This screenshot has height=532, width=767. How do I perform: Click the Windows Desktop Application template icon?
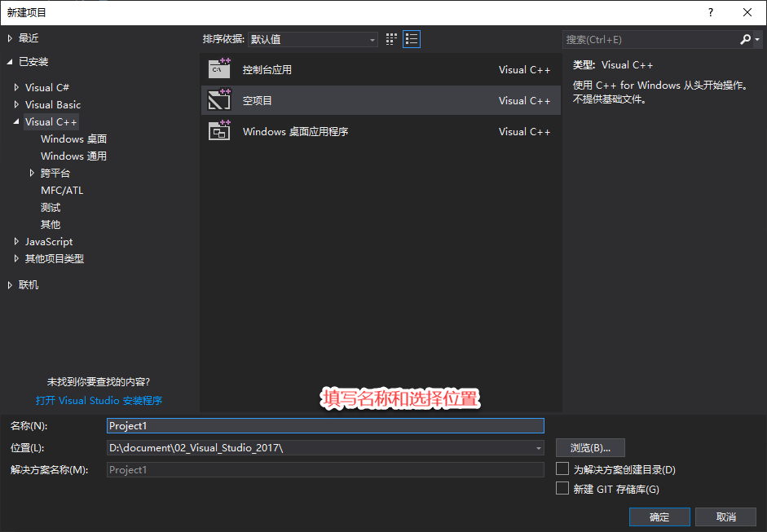click(219, 131)
